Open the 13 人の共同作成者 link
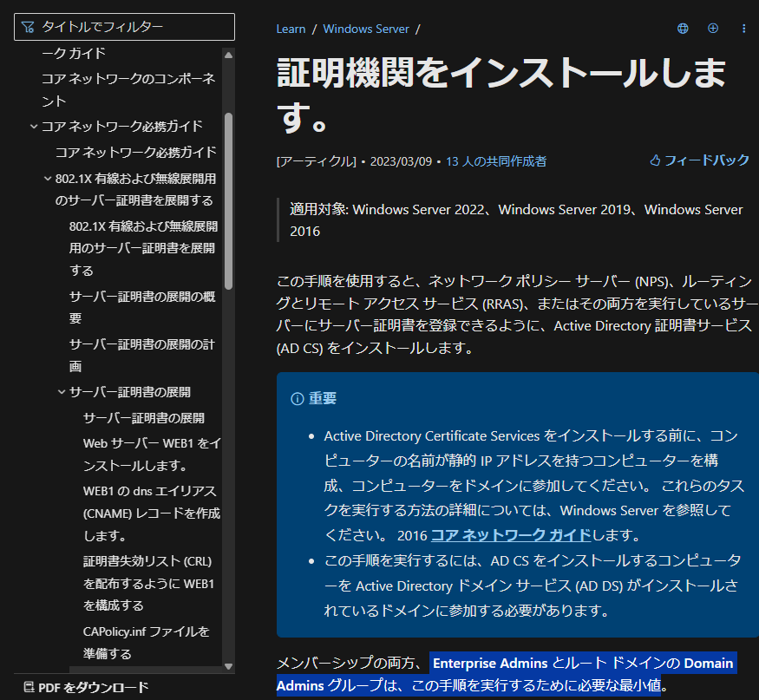759x700 pixels. click(x=496, y=161)
